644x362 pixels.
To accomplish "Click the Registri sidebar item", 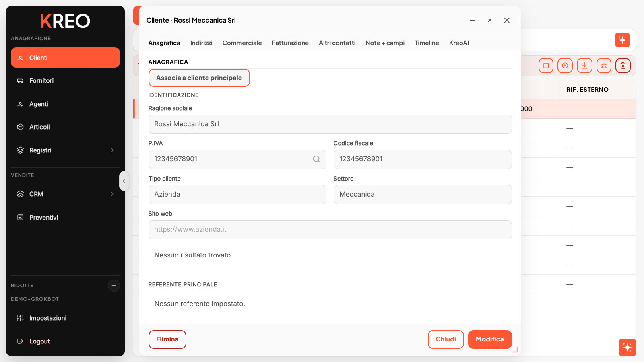I will pos(65,150).
